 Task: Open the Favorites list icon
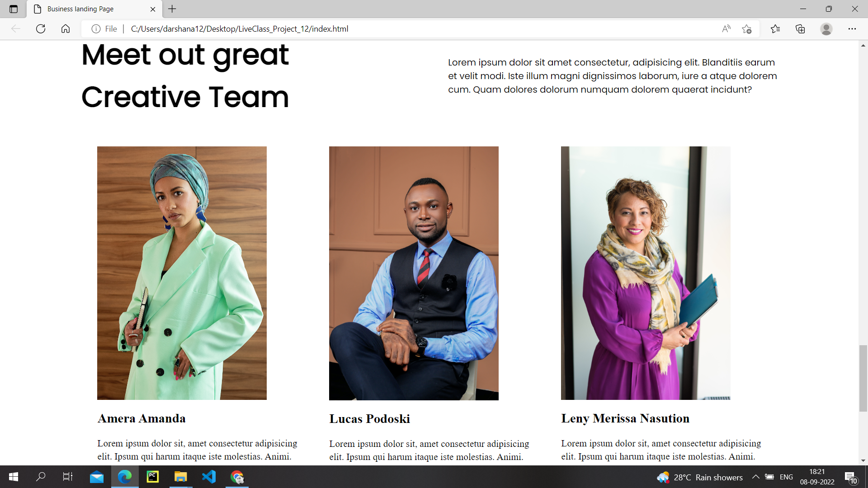coord(775,29)
